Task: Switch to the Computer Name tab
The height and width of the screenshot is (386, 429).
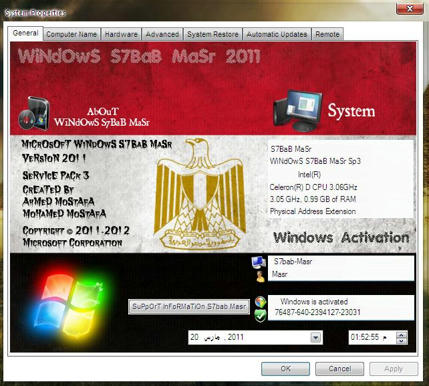Action: coord(71,34)
